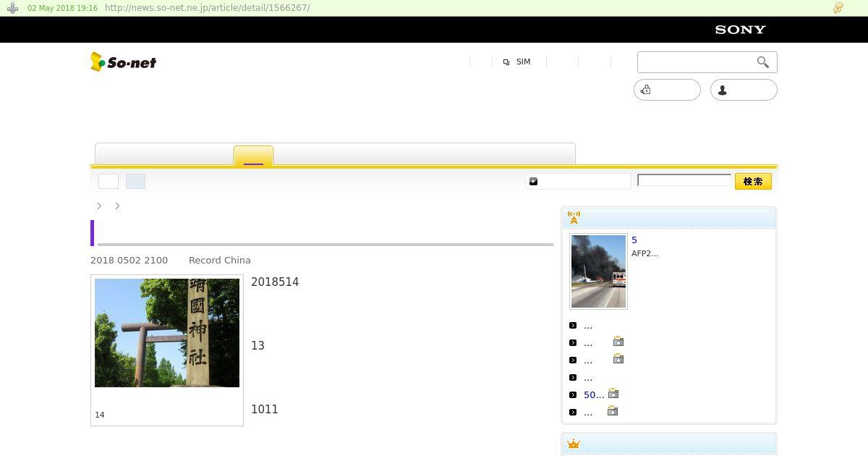
Task: Click the yellow 検索 search button
Action: coord(753,182)
